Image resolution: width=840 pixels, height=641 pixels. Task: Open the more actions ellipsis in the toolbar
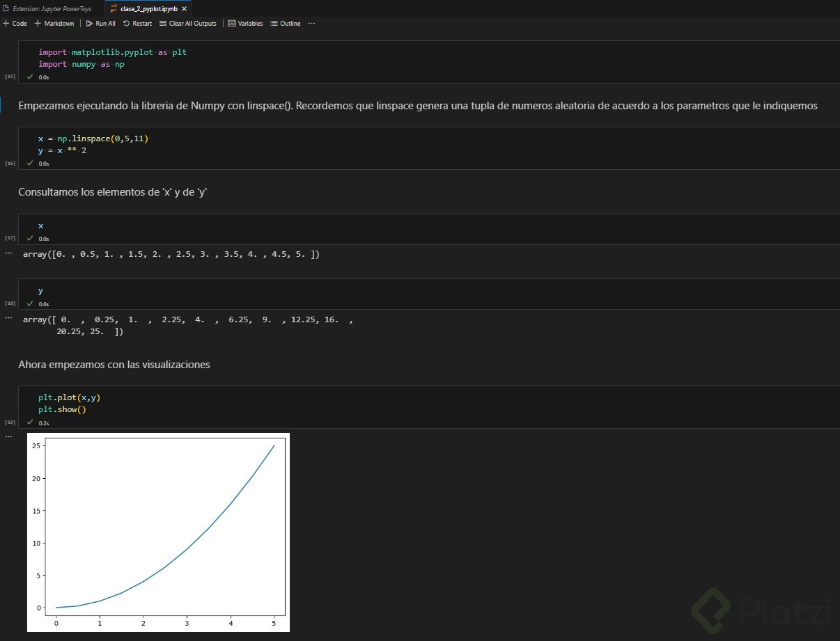pos(311,23)
